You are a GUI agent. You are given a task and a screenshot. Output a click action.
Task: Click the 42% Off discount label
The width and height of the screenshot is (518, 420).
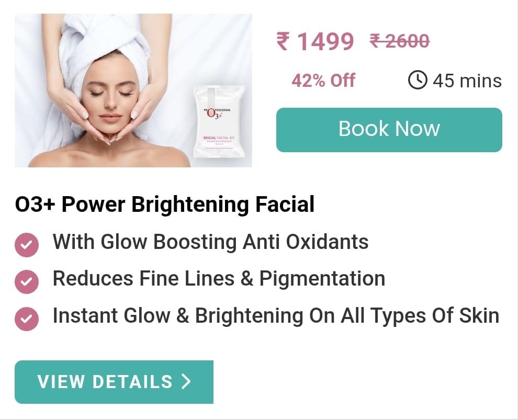coord(323,81)
